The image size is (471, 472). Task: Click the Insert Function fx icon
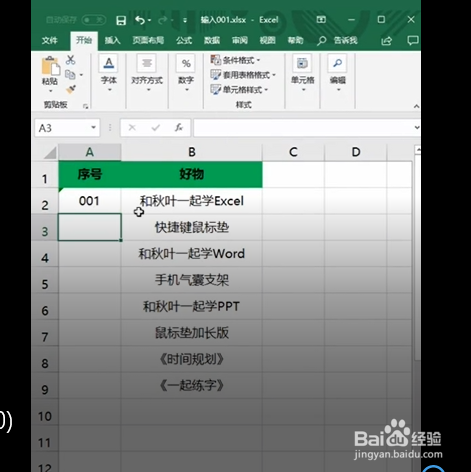coord(179,128)
